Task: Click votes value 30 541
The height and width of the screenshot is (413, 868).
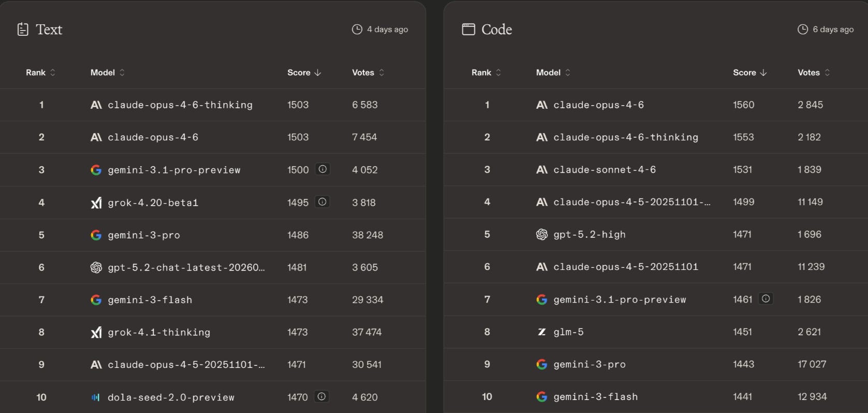Action: (x=367, y=365)
